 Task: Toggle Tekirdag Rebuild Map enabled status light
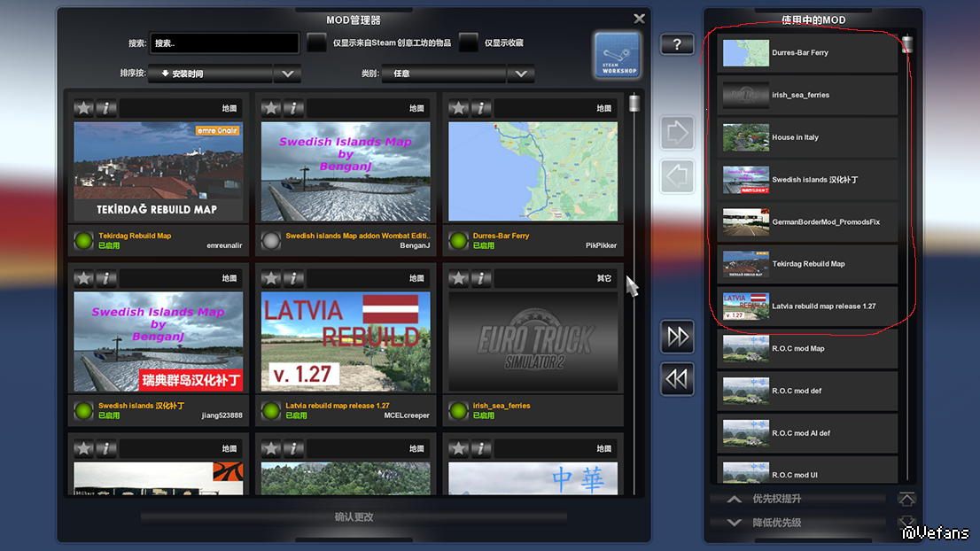(84, 241)
